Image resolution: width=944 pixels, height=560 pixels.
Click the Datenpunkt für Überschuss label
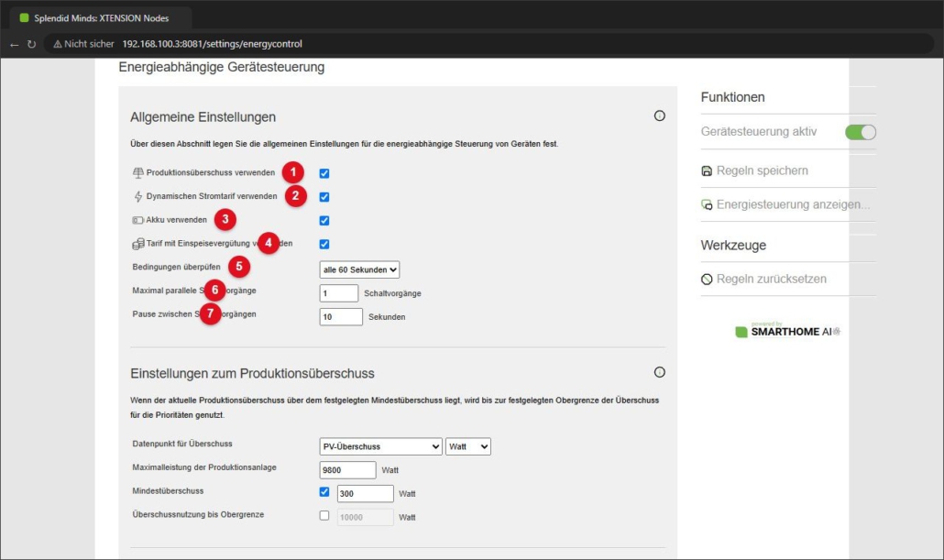point(182,444)
